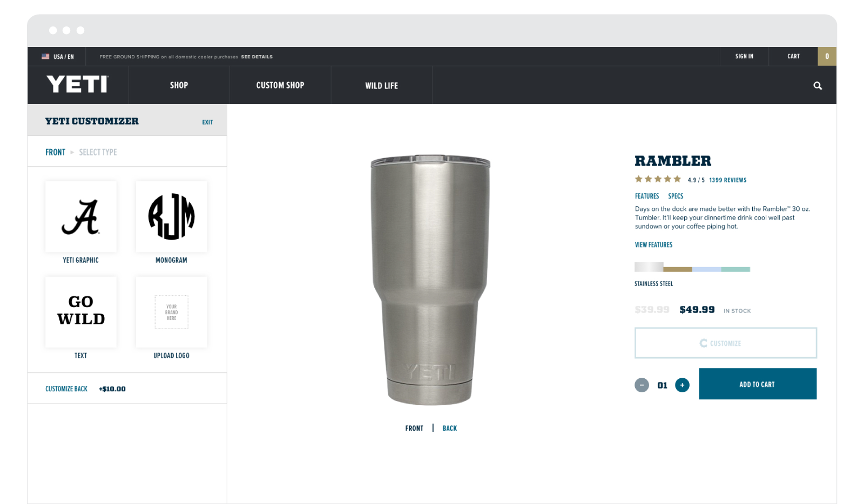The height and width of the screenshot is (504, 864).
Task: Click Customize Back option
Action: (66, 389)
